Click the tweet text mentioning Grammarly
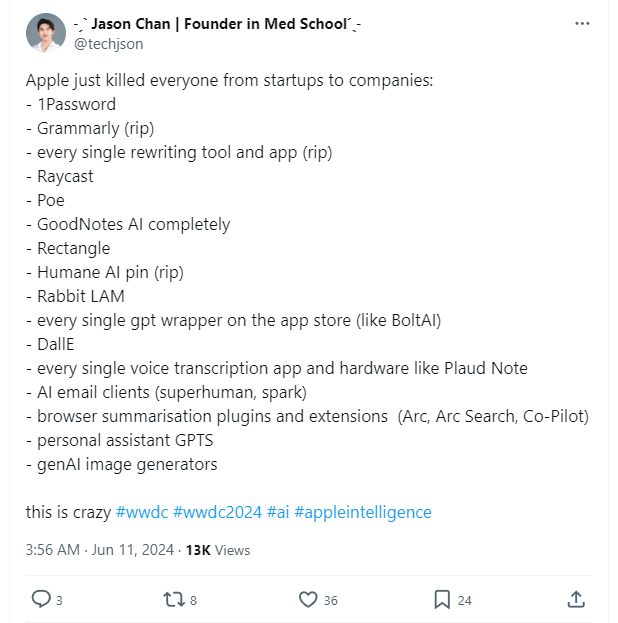Screen dimensions: 618x623 click(95, 128)
